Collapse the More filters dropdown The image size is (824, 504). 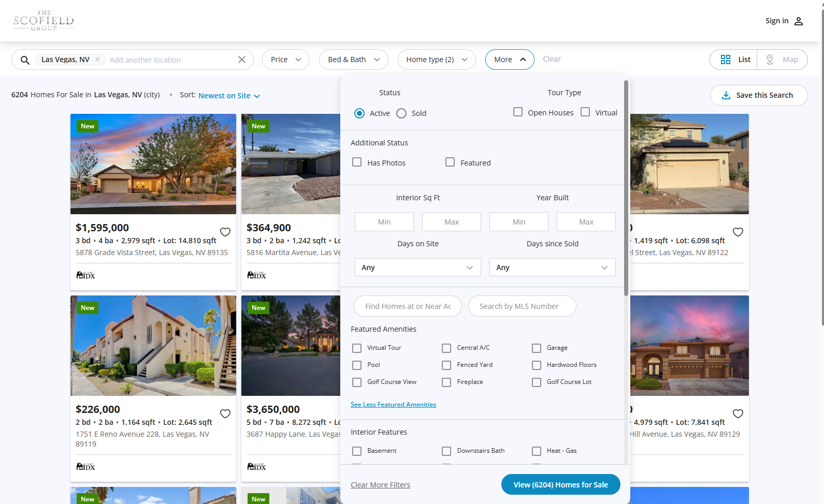tap(510, 60)
